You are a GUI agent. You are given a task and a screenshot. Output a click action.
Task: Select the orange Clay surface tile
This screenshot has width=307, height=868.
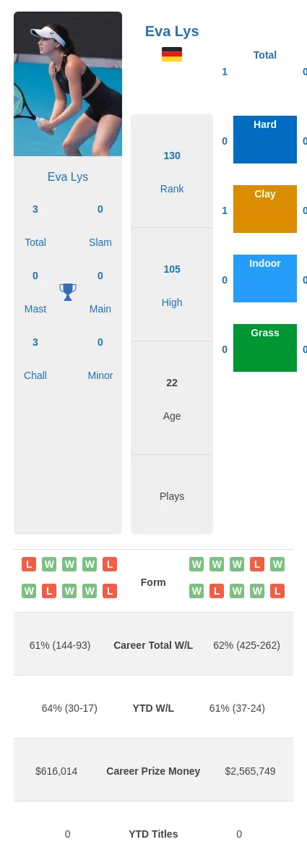[x=265, y=209]
